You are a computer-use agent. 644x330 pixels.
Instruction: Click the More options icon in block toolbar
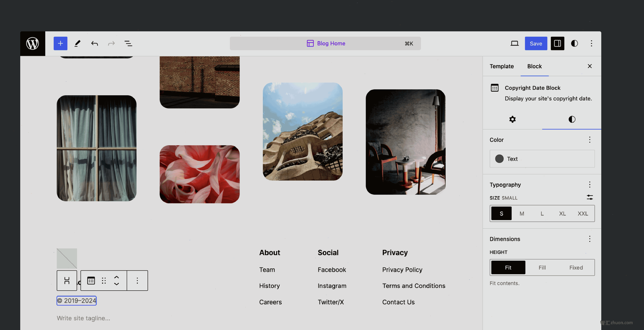[137, 280]
